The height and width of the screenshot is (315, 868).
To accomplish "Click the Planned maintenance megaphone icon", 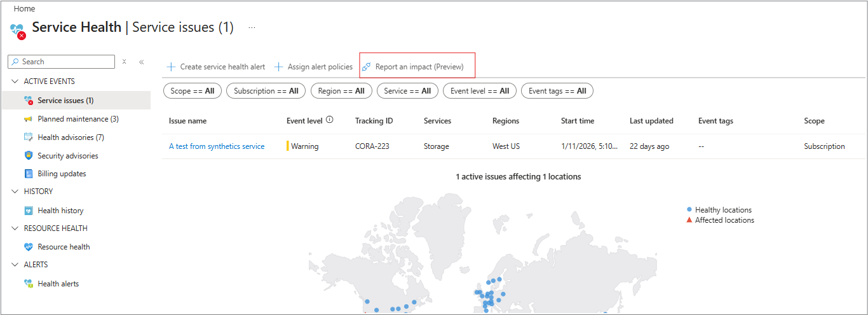I will click(x=28, y=119).
